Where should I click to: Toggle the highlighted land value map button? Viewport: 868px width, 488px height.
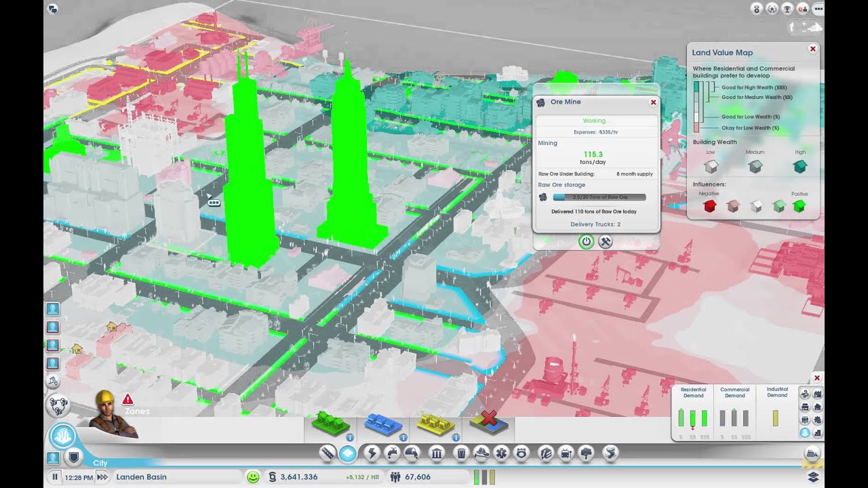coord(805,433)
